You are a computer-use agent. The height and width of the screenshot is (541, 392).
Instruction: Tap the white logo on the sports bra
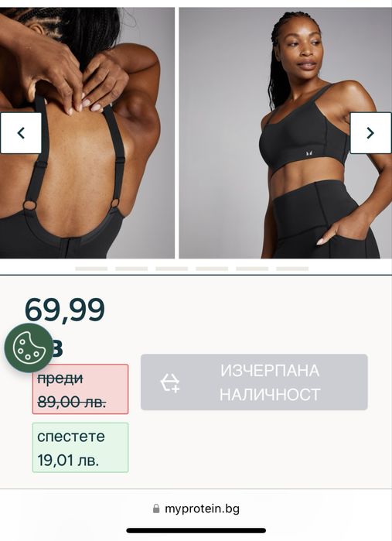point(309,153)
